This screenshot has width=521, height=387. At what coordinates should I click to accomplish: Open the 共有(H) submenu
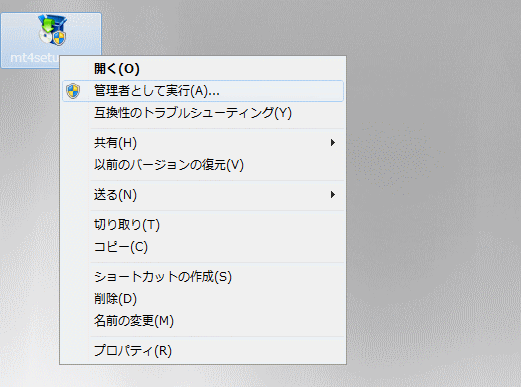tap(203, 143)
